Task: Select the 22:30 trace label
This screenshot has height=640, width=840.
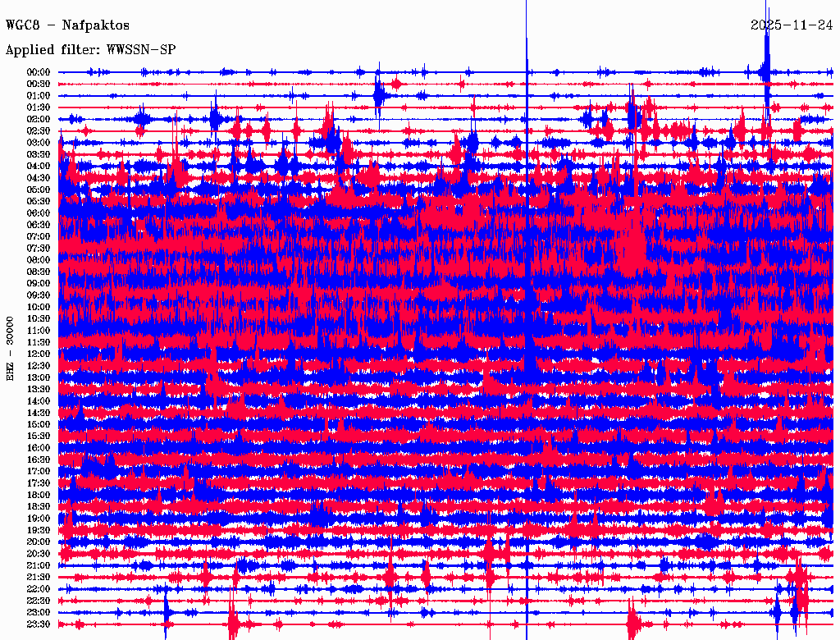Action: pos(39,601)
